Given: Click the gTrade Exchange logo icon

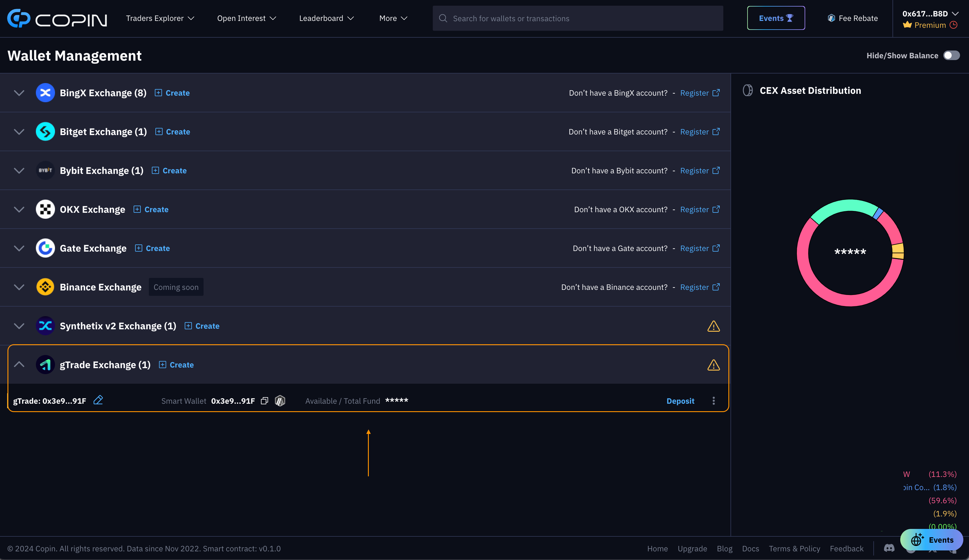Looking at the screenshot, I should (x=45, y=364).
